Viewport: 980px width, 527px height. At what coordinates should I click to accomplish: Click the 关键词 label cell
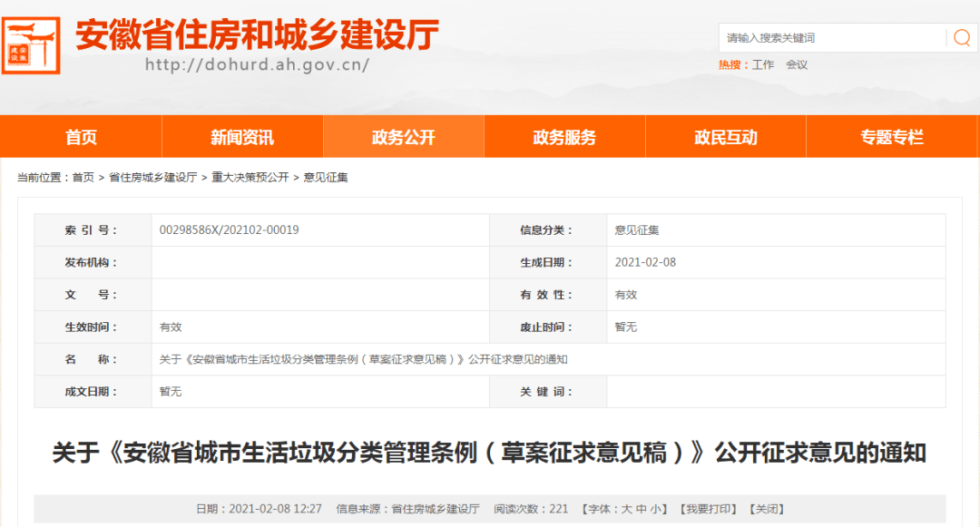[548, 392]
